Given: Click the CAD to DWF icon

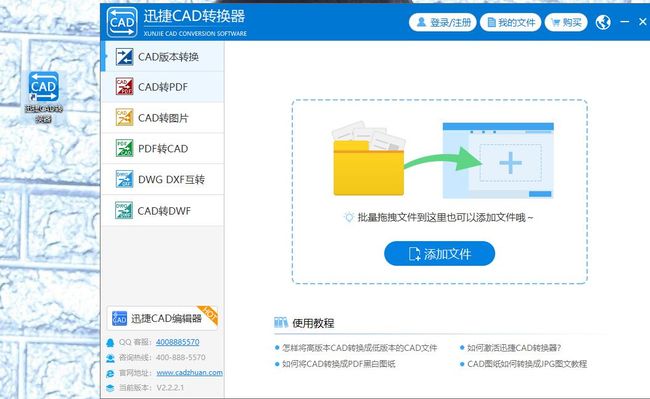Looking at the screenshot, I should point(124,210).
